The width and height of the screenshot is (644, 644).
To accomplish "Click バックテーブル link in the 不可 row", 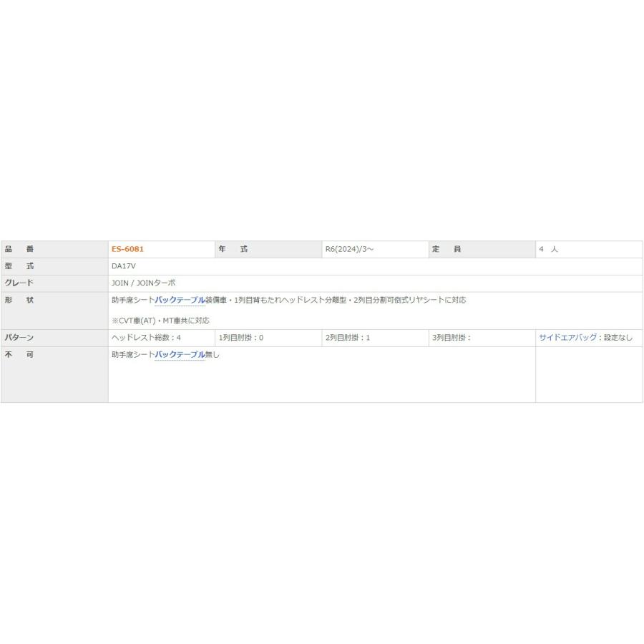I will click(x=180, y=355).
